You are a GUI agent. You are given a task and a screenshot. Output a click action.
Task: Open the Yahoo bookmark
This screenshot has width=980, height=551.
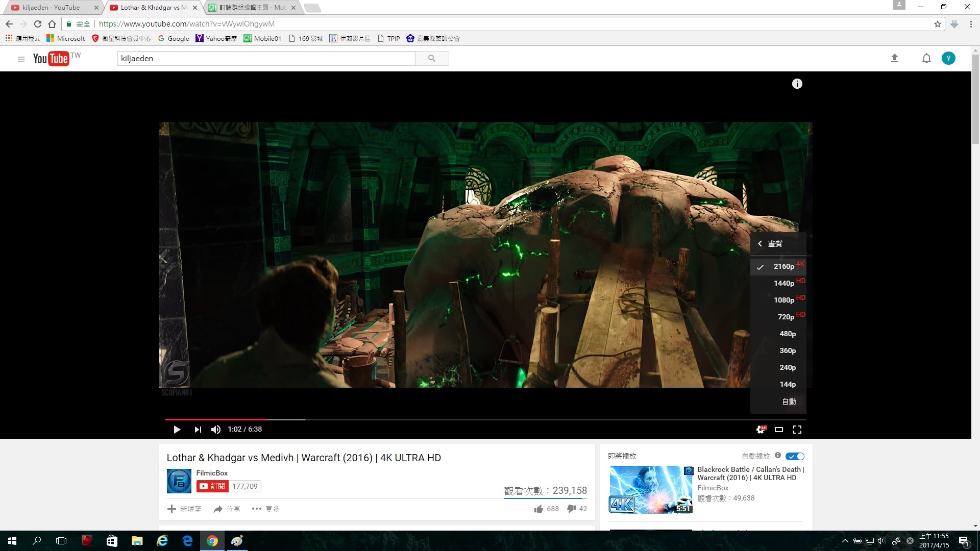click(216, 38)
